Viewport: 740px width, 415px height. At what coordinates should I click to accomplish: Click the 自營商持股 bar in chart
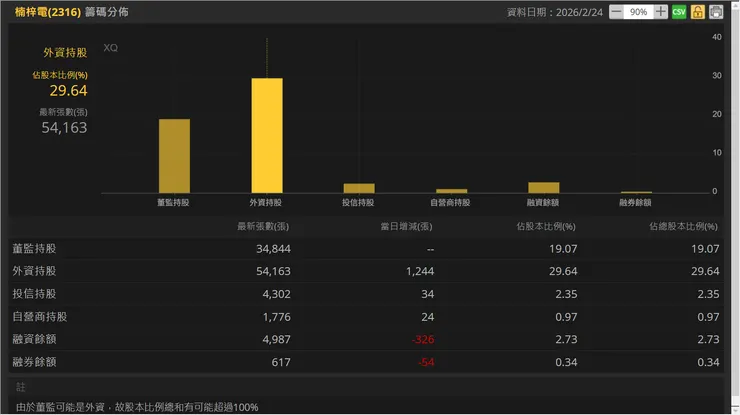tap(451, 191)
